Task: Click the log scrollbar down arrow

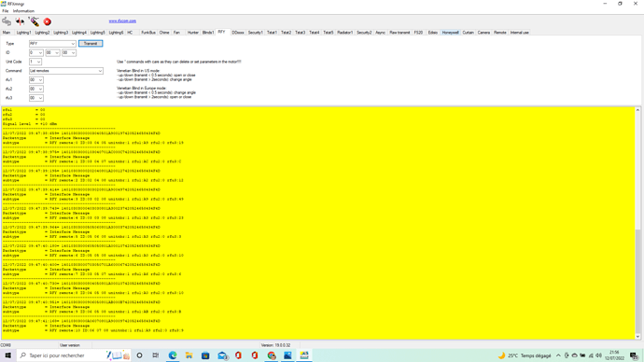Action: pyautogui.click(x=637, y=337)
